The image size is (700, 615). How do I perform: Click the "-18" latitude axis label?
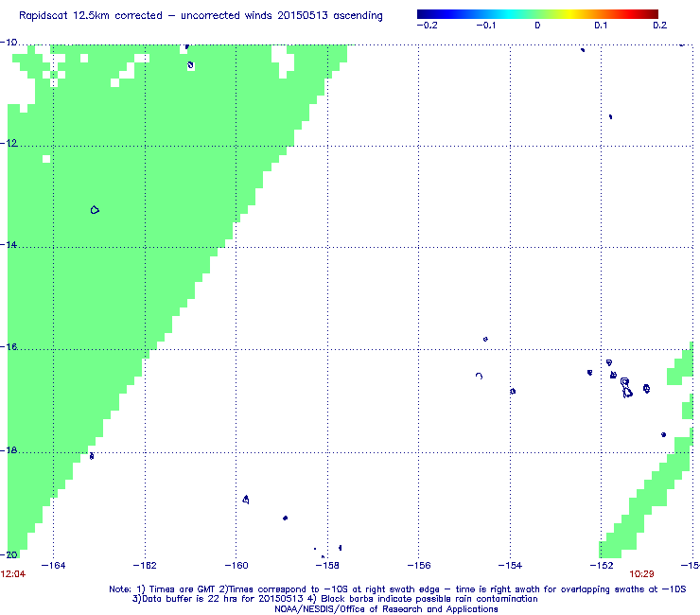(9, 450)
